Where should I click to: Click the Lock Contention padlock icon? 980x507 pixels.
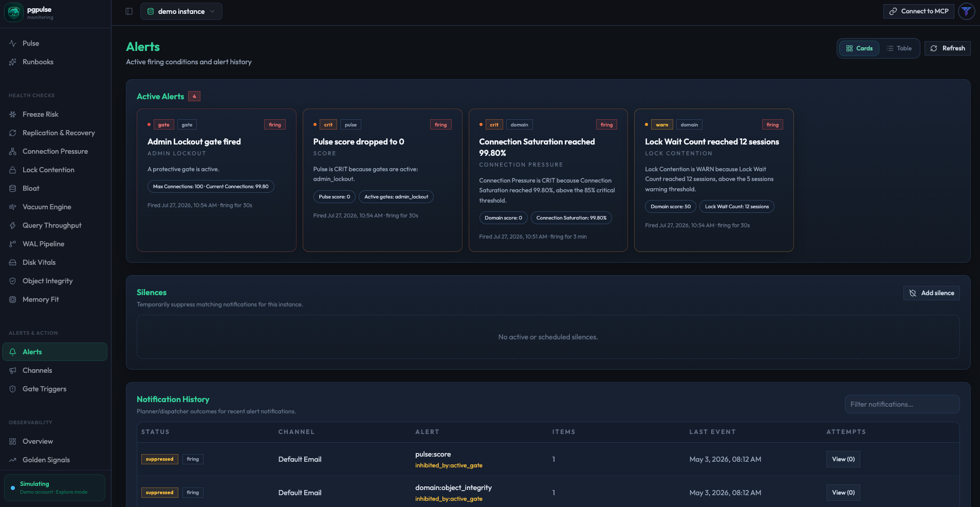pos(13,170)
